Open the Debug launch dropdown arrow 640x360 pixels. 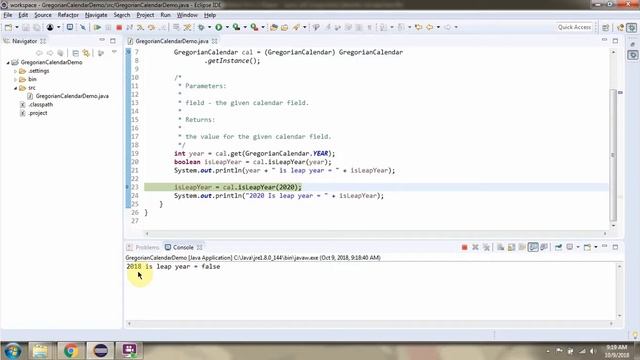209,27
